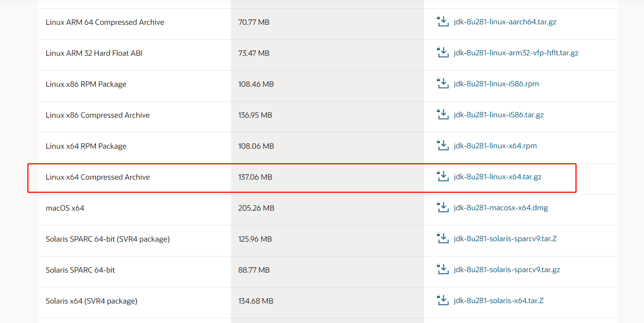Viewport: 644px width, 323px height.
Task: Click download icon beside jdk-8u281-linux-x64.rpm
Action: (443, 145)
